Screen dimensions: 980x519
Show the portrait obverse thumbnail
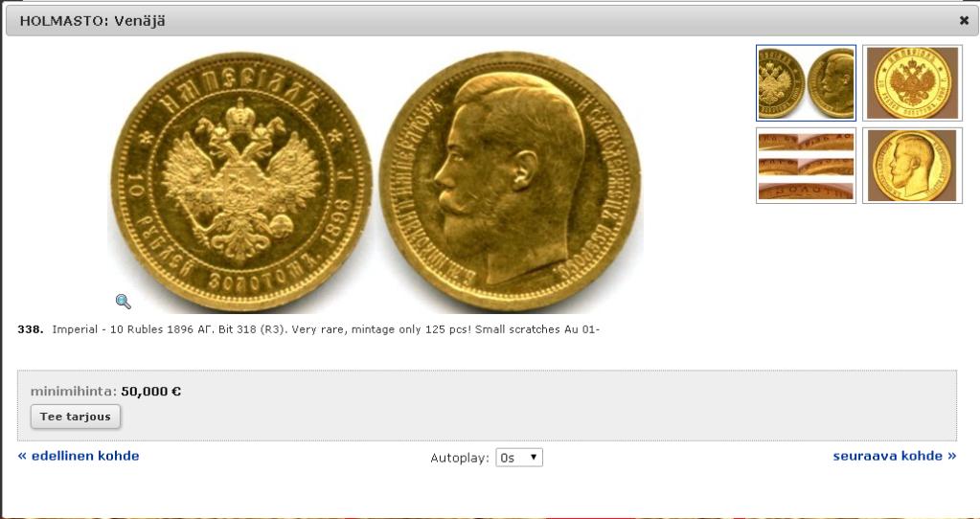pyautogui.click(x=913, y=166)
